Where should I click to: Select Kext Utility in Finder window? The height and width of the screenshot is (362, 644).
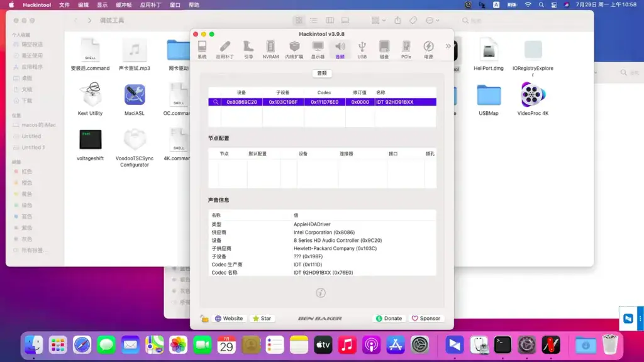90,99
